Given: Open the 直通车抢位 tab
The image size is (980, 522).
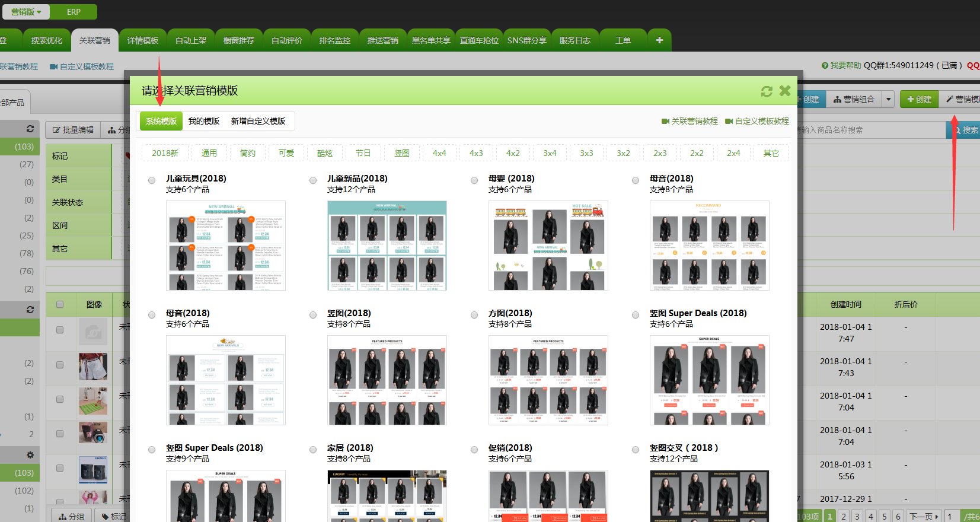Looking at the screenshot, I should pos(479,40).
